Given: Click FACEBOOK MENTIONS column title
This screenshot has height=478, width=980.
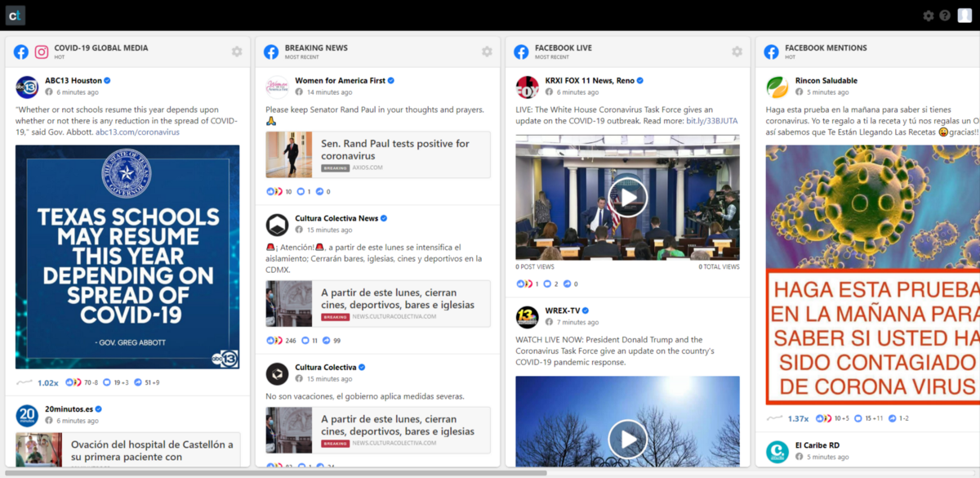Looking at the screenshot, I should tap(826, 48).
